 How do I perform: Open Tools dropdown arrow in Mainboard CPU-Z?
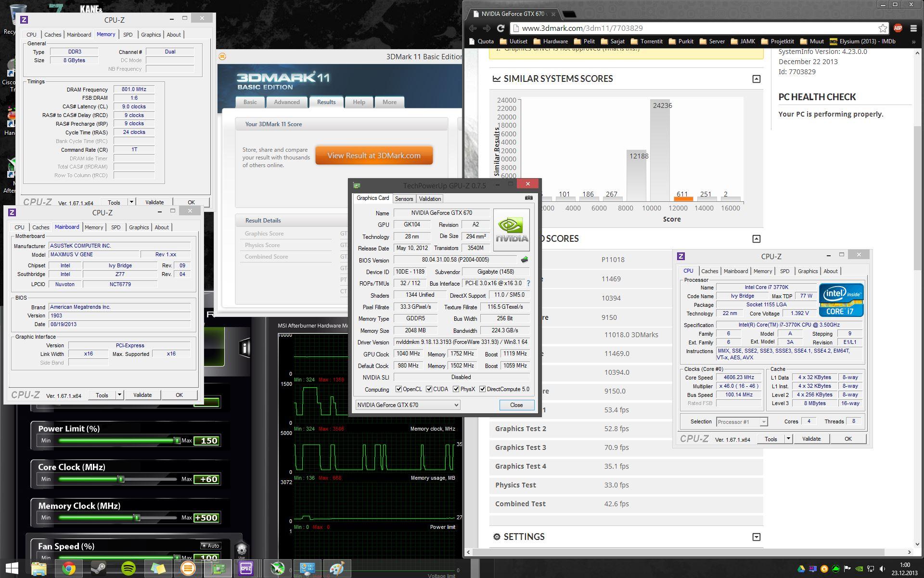pos(119,395)
